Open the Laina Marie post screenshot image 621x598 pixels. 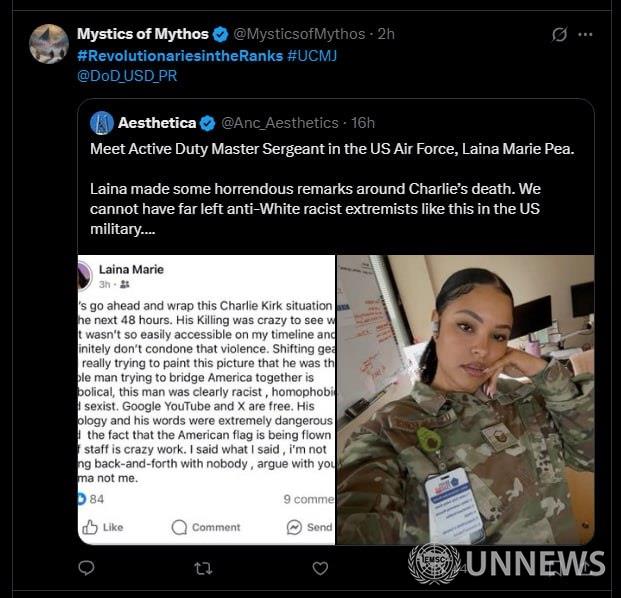point(206,400)
